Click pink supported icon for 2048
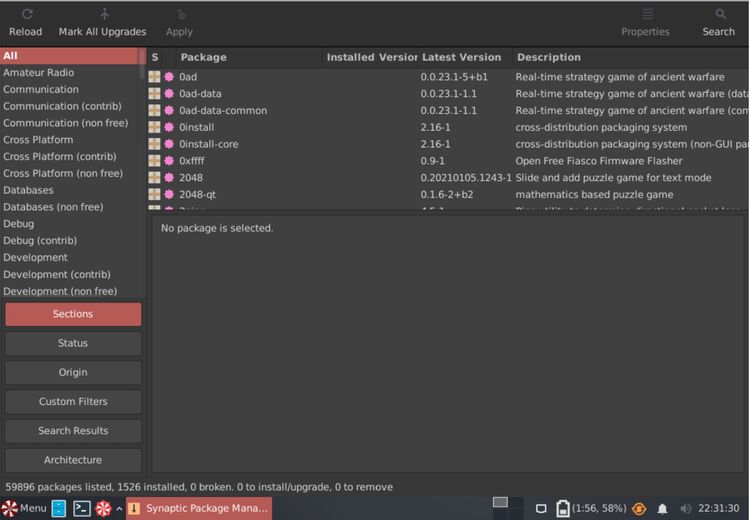Image resolution: width=750 pixels, height=520 pixels. tap(169, 177)
